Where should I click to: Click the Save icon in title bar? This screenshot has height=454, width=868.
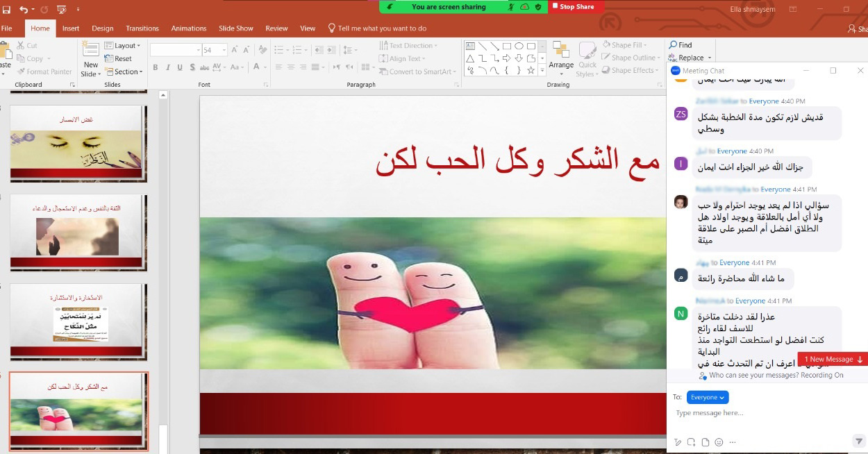[6, 9]
